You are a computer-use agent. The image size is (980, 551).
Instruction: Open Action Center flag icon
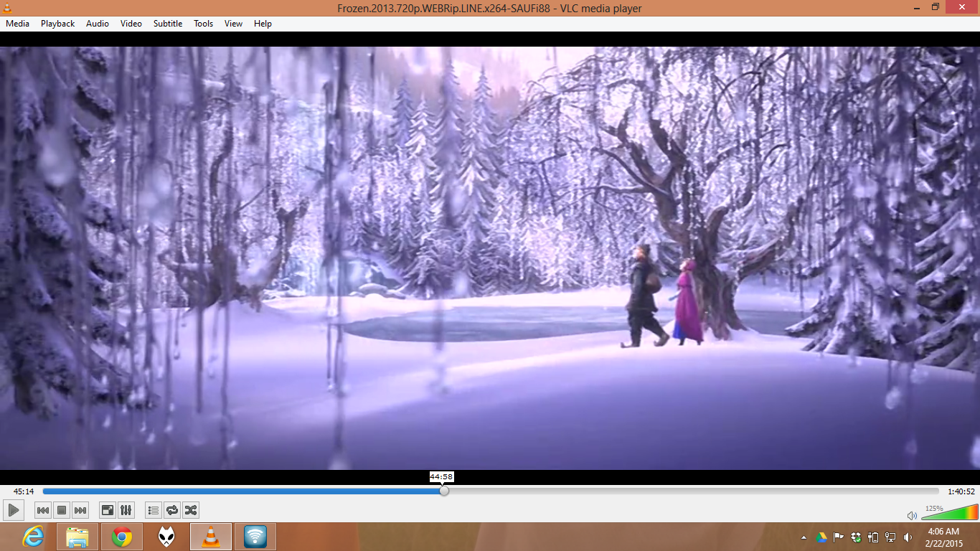(839, 537)
